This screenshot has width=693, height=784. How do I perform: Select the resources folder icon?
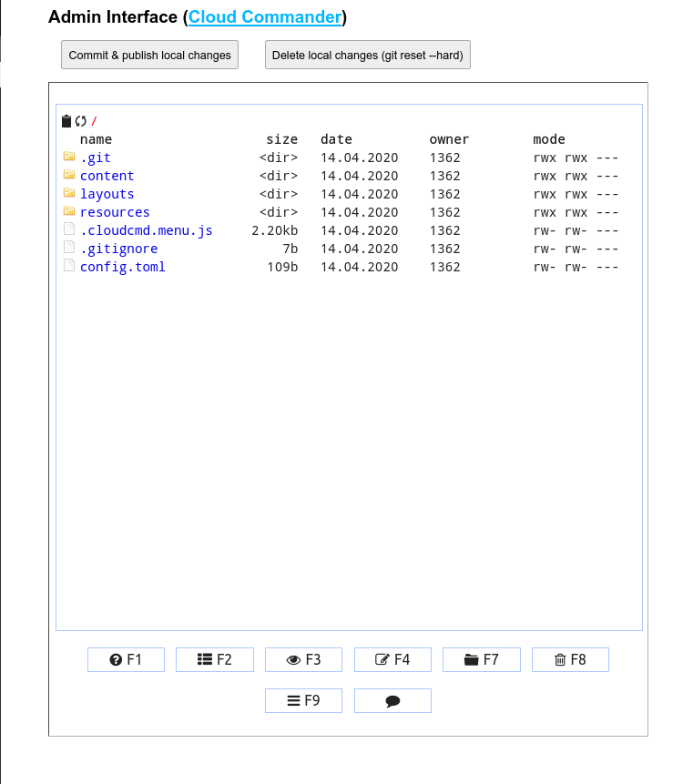click(x=69, y=211)
